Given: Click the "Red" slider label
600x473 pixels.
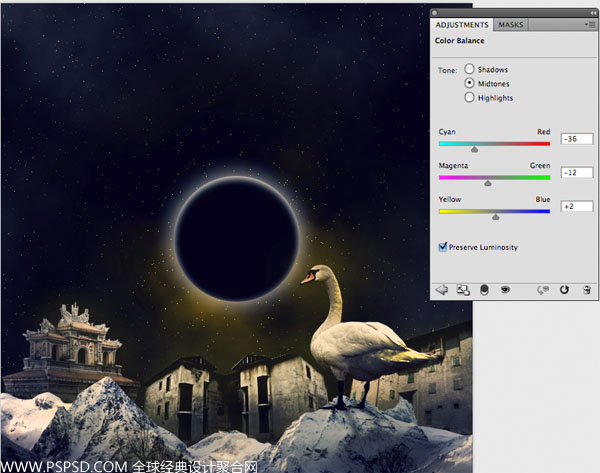Looking at the screenshot, I should (x=543, y=132).
